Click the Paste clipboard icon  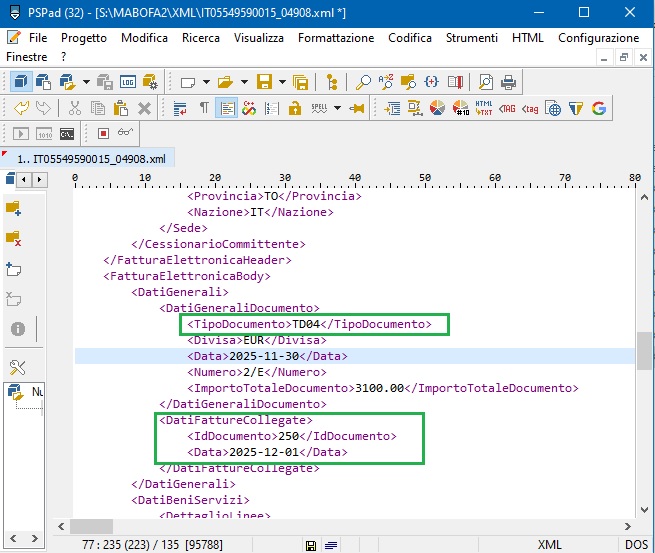point(122,108)
